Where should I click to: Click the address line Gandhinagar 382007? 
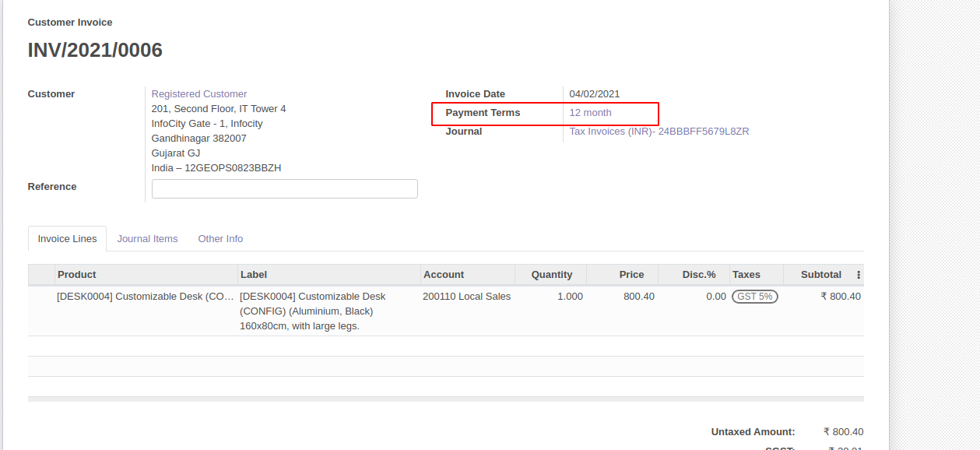199,139
